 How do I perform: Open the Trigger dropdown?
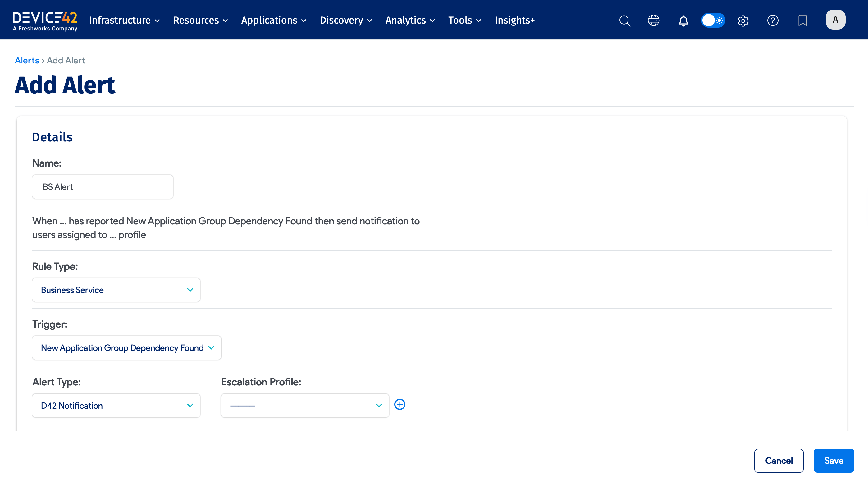(x=127, y=347)
